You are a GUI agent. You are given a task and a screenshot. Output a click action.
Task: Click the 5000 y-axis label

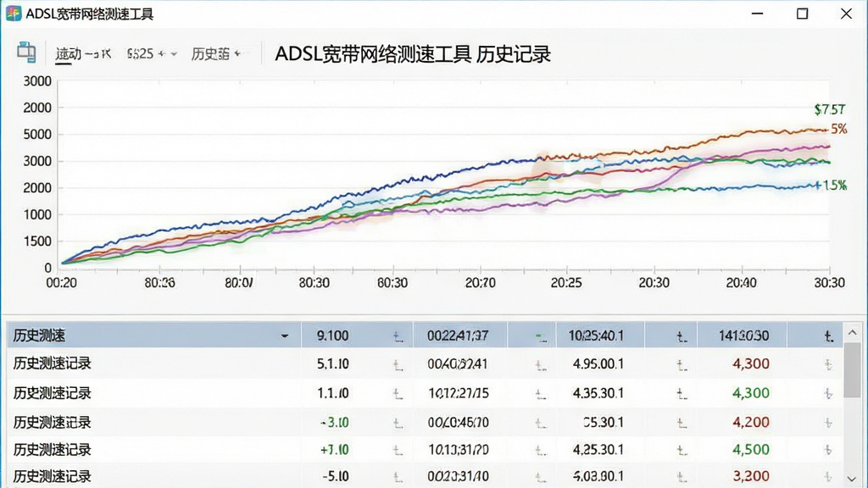(37, 135)
